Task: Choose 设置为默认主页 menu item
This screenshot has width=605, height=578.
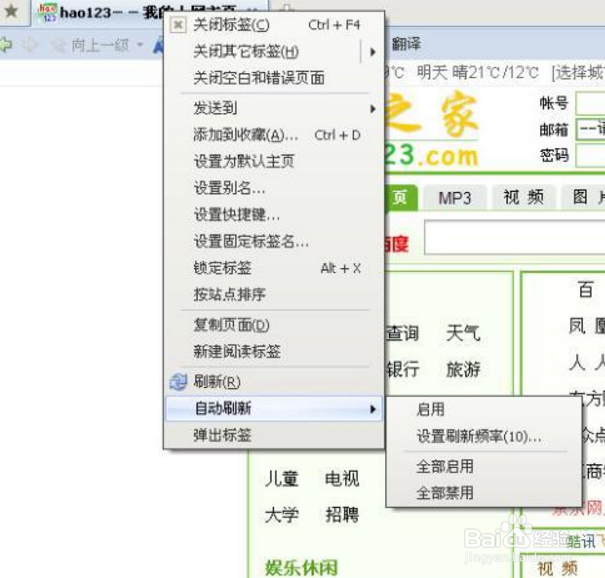Action: [274, 161]
